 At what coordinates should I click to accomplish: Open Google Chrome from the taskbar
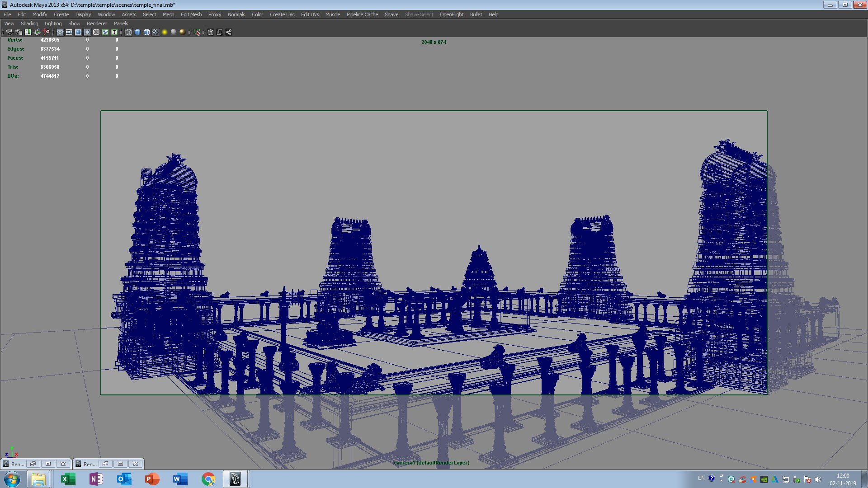click(x=208, y=479)
